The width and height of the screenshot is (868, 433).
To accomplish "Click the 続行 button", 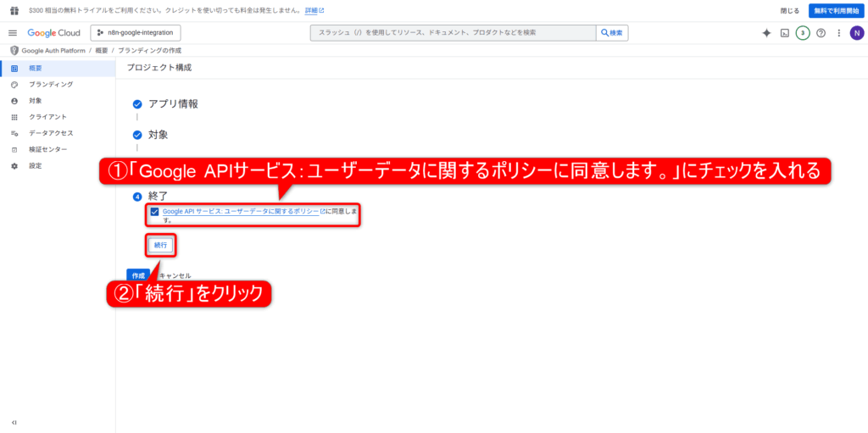I will 161,245.
